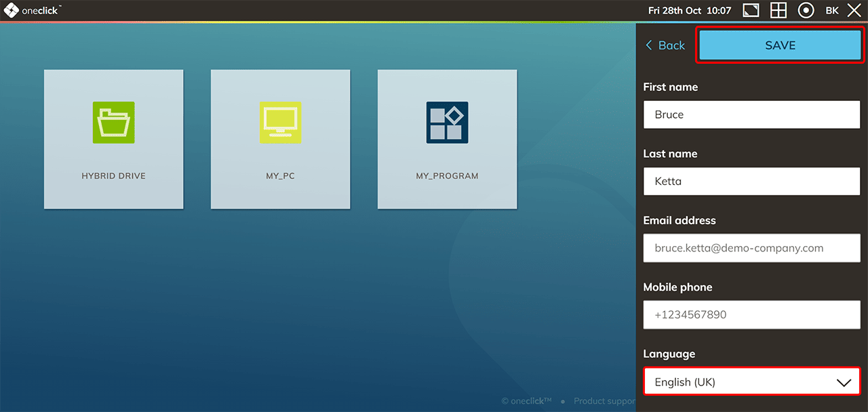868x412 pixels.
Task: Open the Product support footer link
Action: (x=604, y=401)
